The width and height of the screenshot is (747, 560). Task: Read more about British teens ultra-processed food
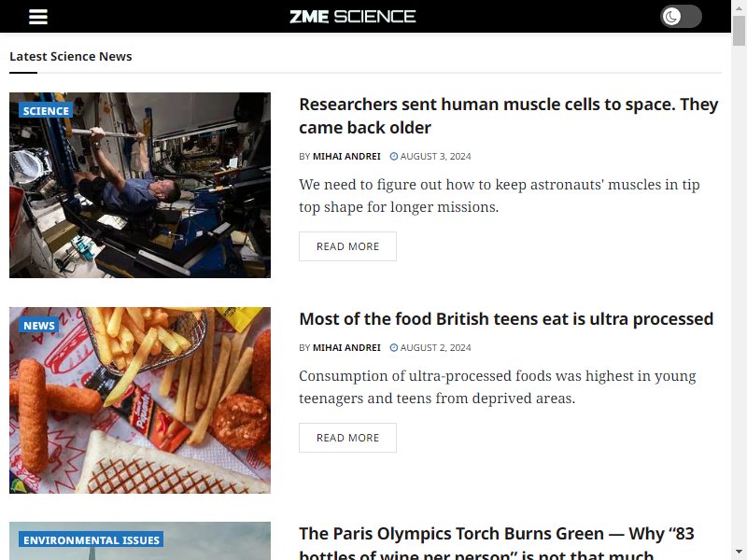(347, 438)
